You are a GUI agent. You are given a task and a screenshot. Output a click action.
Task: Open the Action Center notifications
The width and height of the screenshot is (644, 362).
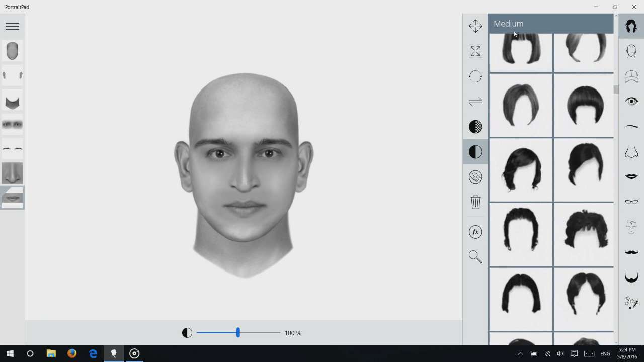[x=574, y=354]
